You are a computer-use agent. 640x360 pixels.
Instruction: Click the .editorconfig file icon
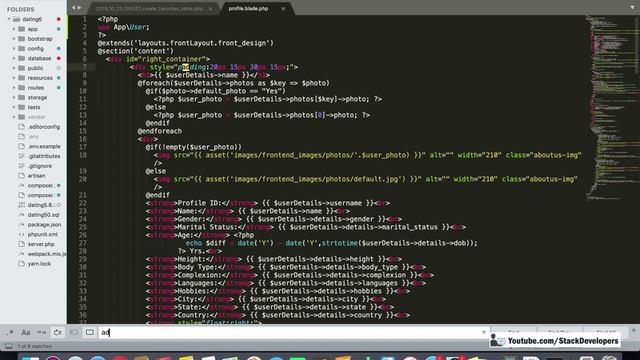pyautogui.click(x=22, y=127)
